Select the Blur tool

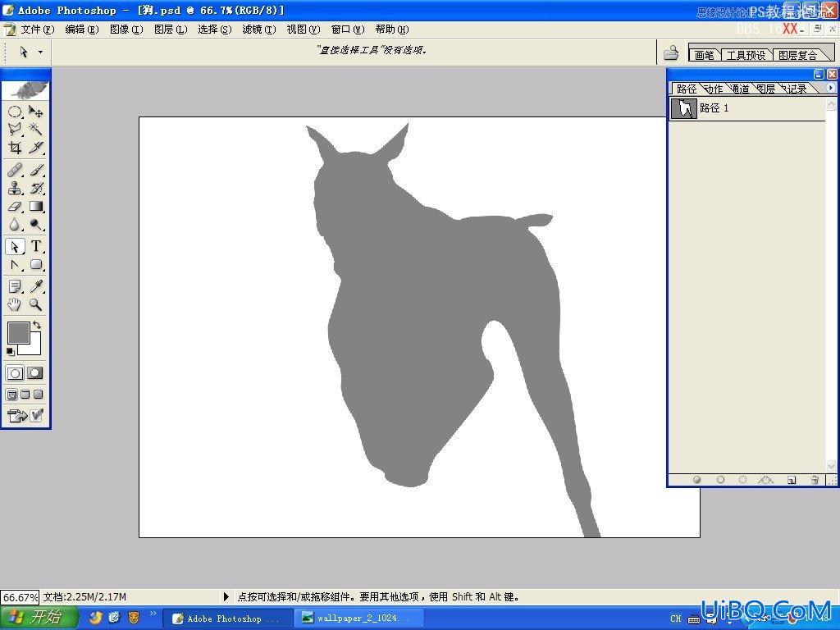click(15, 225)
